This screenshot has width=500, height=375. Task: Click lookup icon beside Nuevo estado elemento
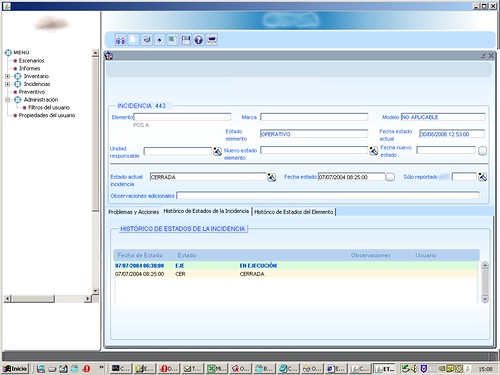click(374, 151)
